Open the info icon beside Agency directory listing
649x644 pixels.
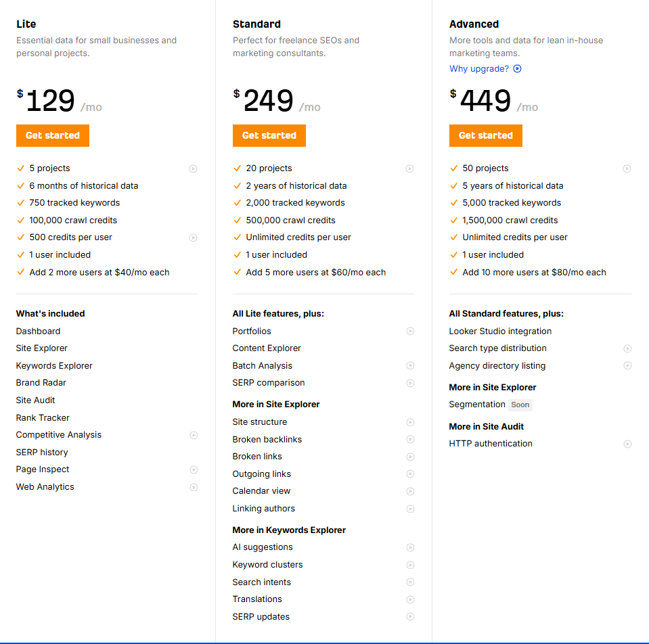[x=627, y=365]
